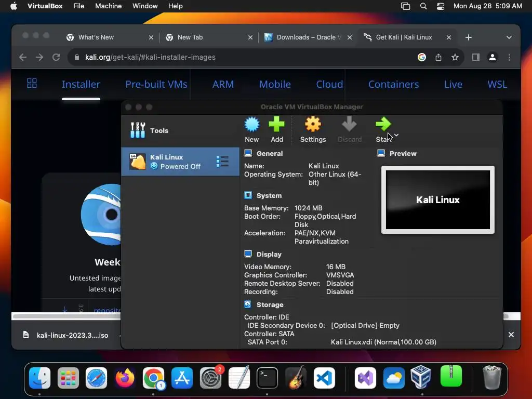Open the Machine menu
The height and width of the screenshot is (399, 532).
(x=108, y=6)
